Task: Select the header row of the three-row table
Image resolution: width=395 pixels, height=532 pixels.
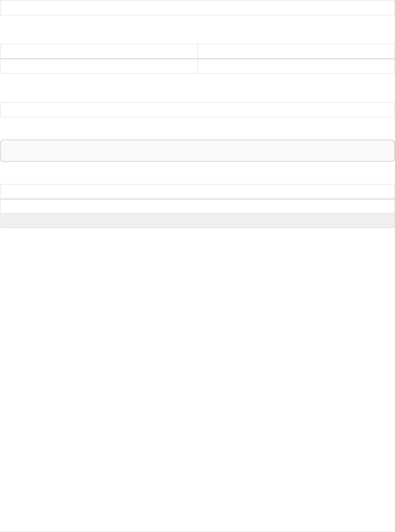Action: click(x=197, y=192)
